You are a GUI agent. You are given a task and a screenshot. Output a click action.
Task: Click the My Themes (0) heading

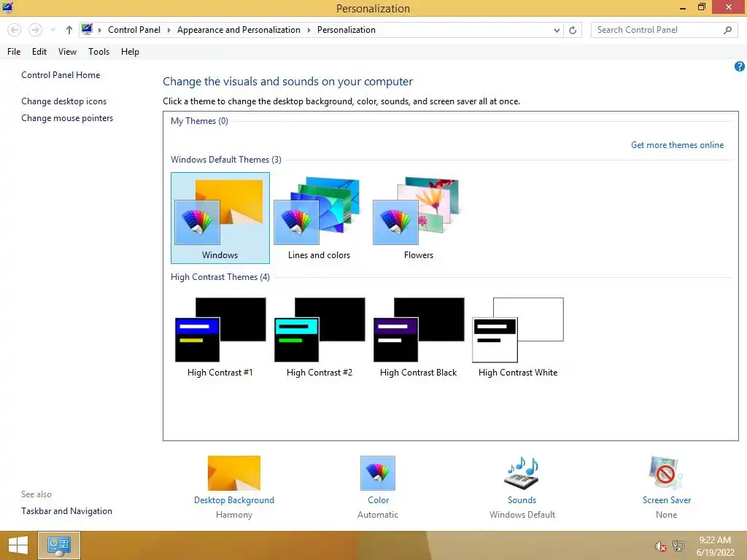(199, 121)
